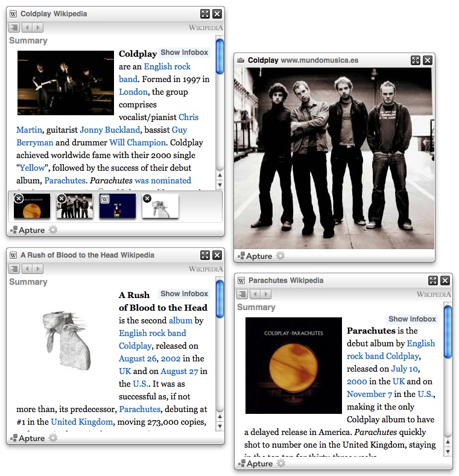
Task: Click scrollbar thumb in Rush of Blood window
Action: [220, 299]
